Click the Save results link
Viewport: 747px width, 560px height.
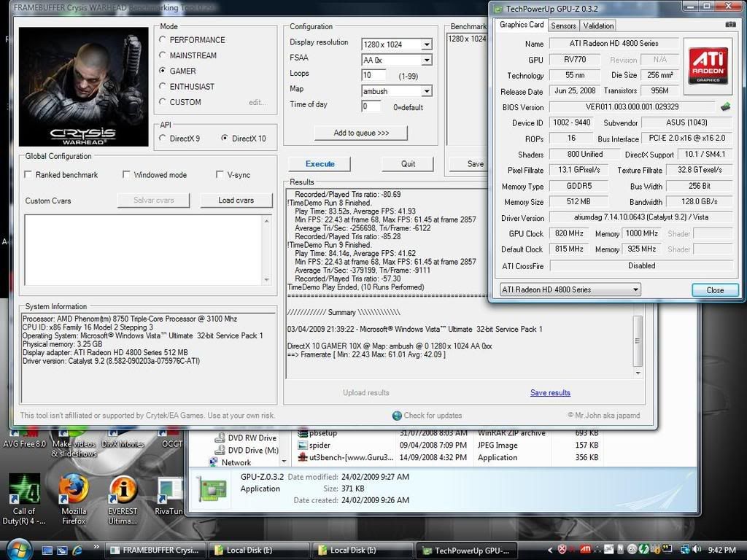550,393
